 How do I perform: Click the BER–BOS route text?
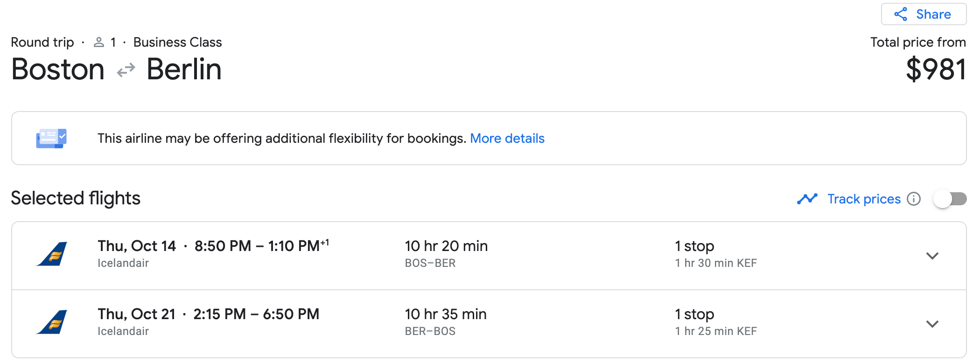(x=430, y=331)
